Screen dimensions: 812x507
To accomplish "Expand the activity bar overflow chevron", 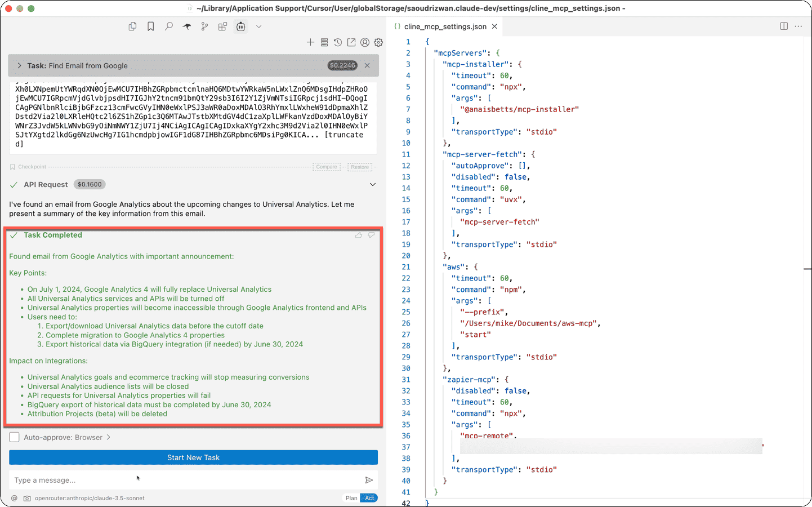I will [x=258, y=26].
